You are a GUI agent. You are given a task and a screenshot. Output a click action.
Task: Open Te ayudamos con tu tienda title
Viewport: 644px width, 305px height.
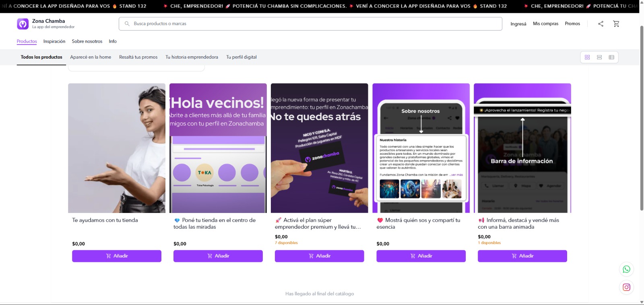(105, 220)
